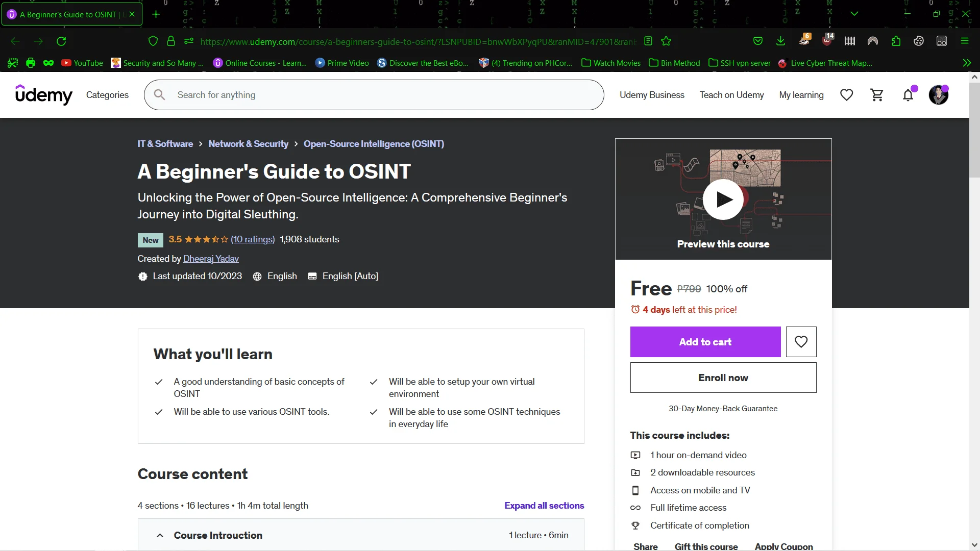The width and height of the screenshot is (980, 551).
Task: Open the extensions puzzle icon
Action: [x=896, y=41]
